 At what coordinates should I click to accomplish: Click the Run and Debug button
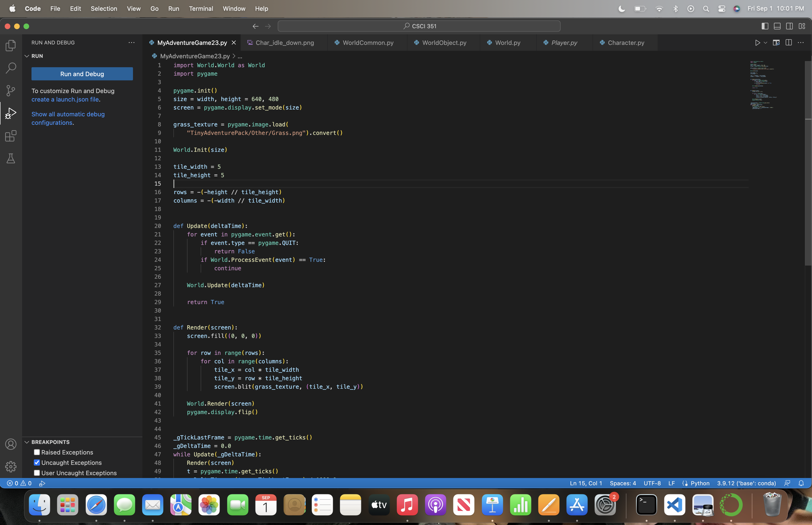[82, 74]
